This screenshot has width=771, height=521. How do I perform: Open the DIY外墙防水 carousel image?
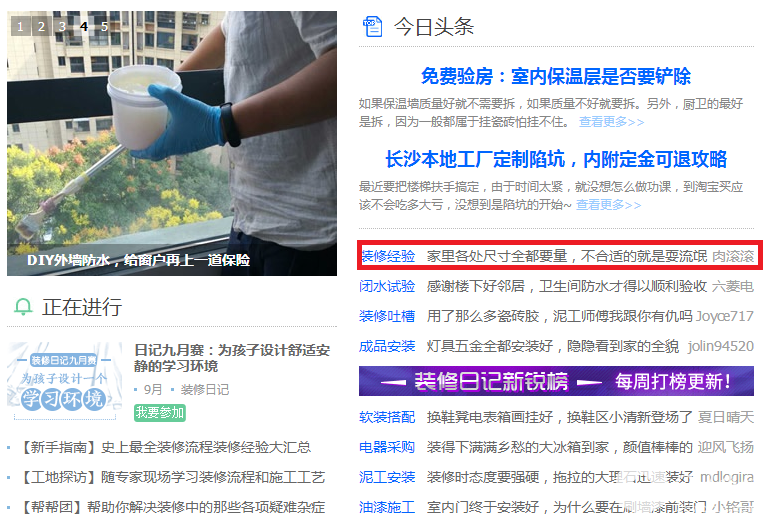coord(172,143)
